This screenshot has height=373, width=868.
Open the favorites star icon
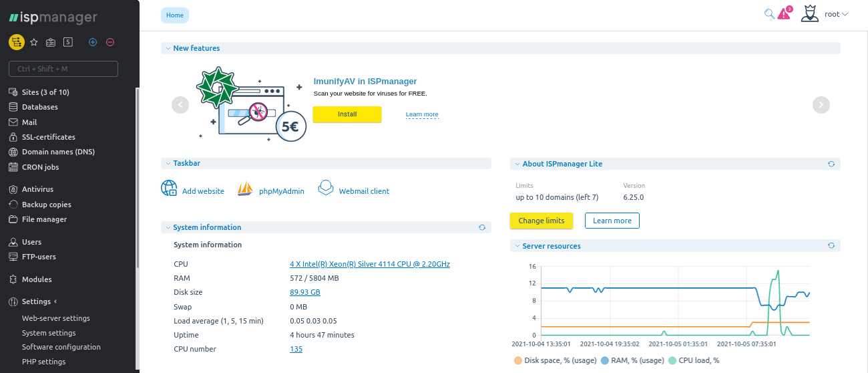34,42
